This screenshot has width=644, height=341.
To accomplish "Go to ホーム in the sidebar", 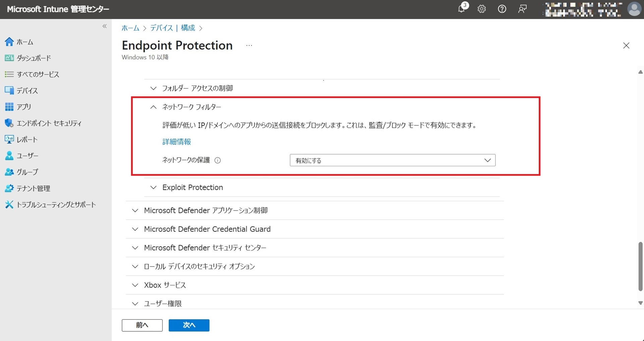I will click(x=25, y=42).
